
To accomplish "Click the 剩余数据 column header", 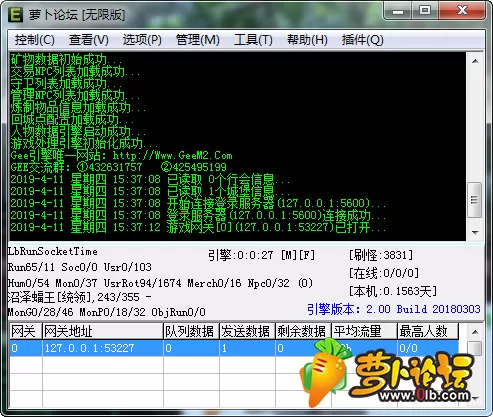I will pos(303,331).
